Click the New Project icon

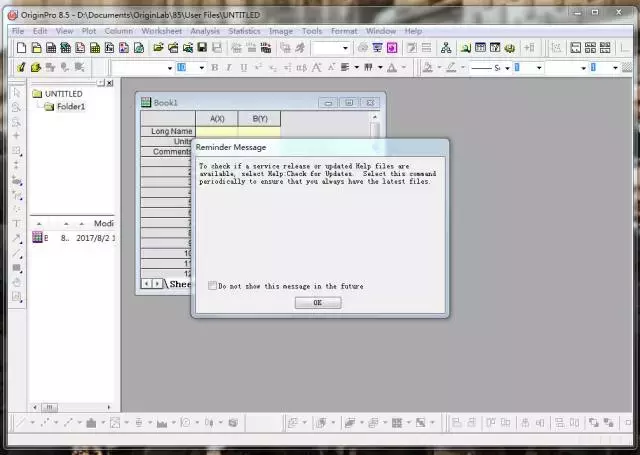(21, 48)
